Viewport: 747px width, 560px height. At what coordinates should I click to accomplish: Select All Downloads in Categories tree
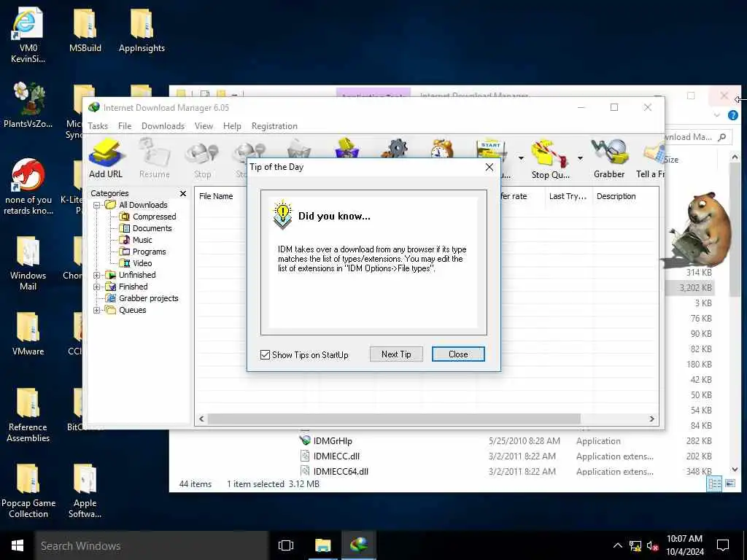143,205
